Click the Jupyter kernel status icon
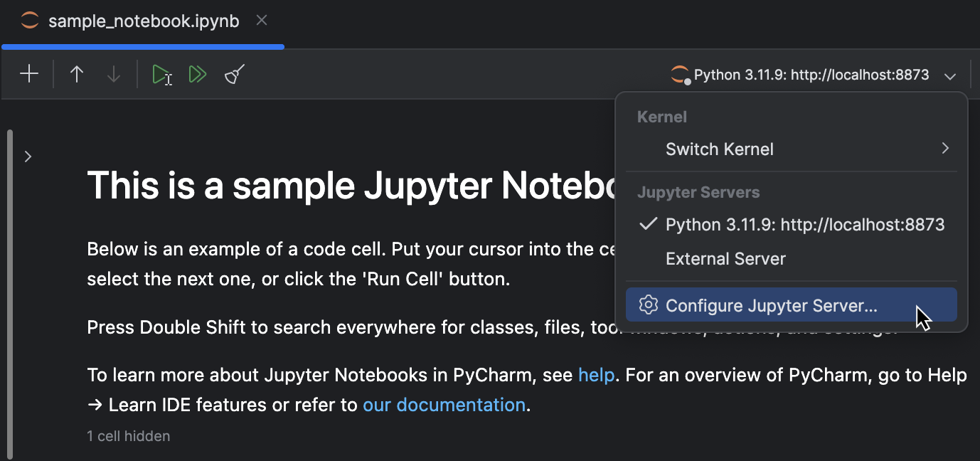980x461 pixels. click(x=679, y=74)
